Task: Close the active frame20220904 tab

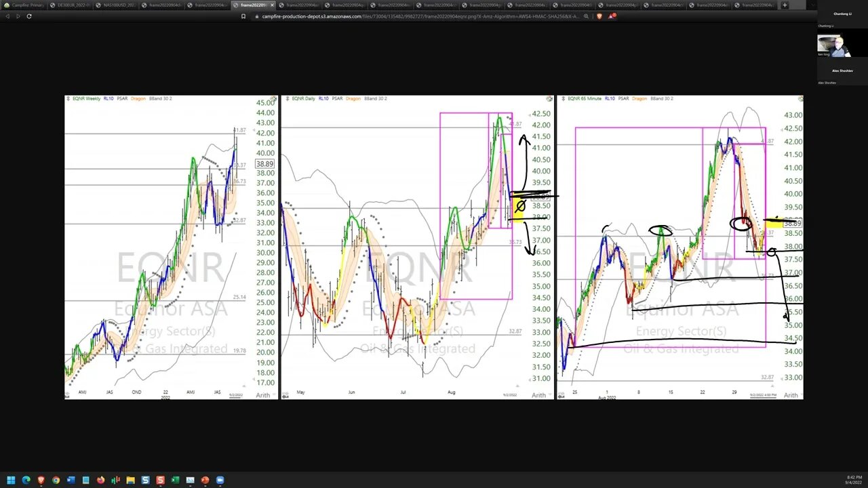Action: click(272, 5)
